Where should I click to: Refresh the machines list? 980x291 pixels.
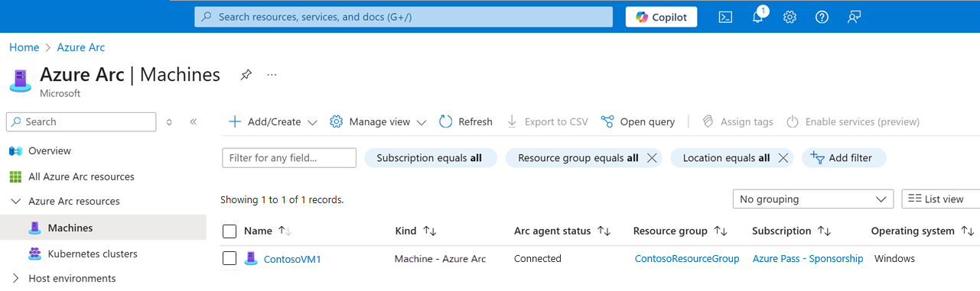pos(466,121)
